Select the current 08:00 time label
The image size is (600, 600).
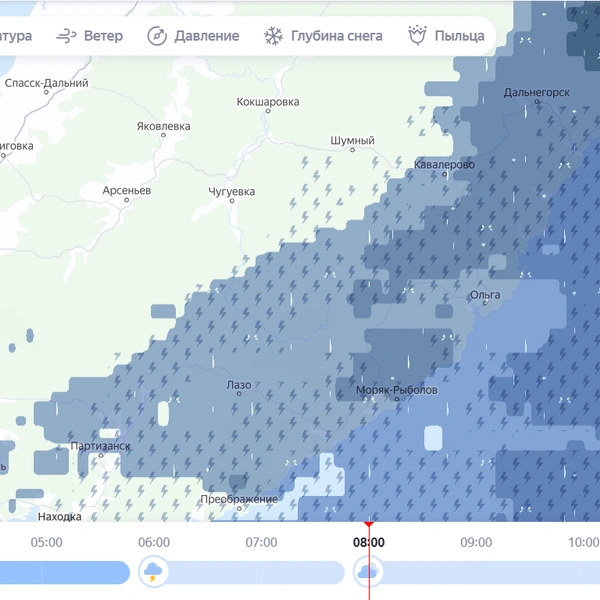click(x=369, y=542)
